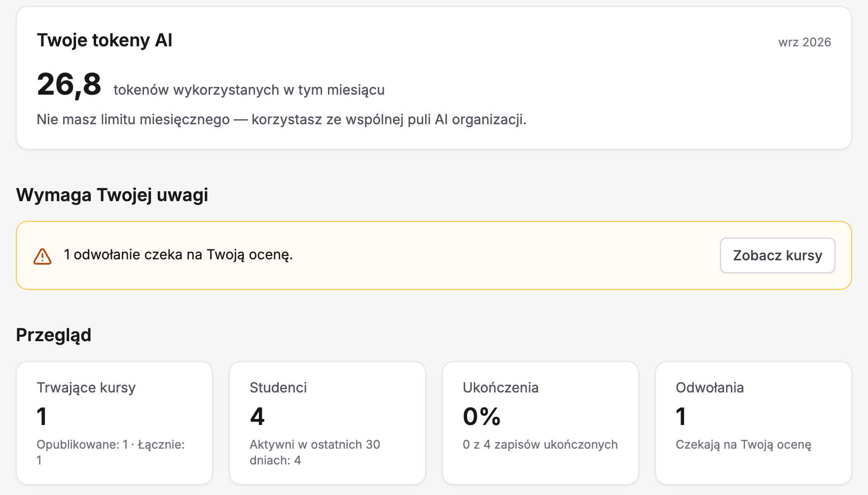Click the 26,8 token count value

pos(69,84)
